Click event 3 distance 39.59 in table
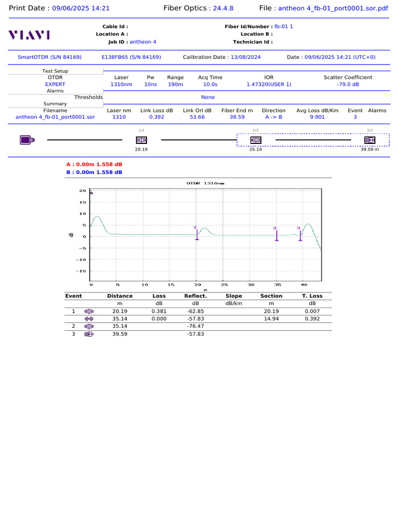399x532 pixels. pyautogui.click(x=120, y=334)
